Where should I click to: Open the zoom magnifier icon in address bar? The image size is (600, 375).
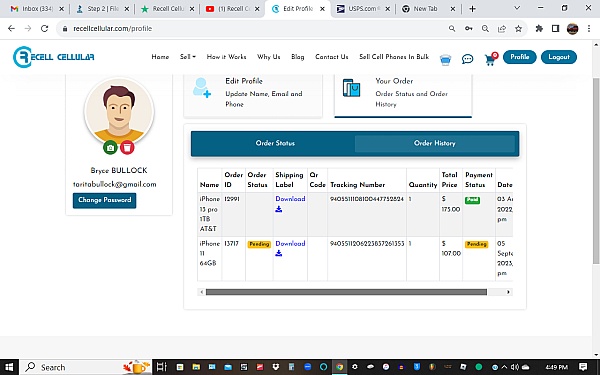pos(485,29)
